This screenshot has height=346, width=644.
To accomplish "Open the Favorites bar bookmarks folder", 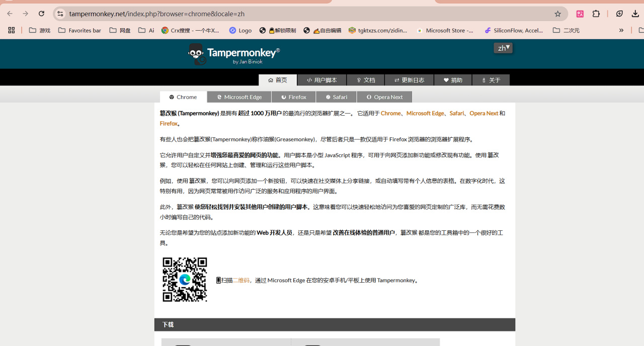I will click(79, 30).
